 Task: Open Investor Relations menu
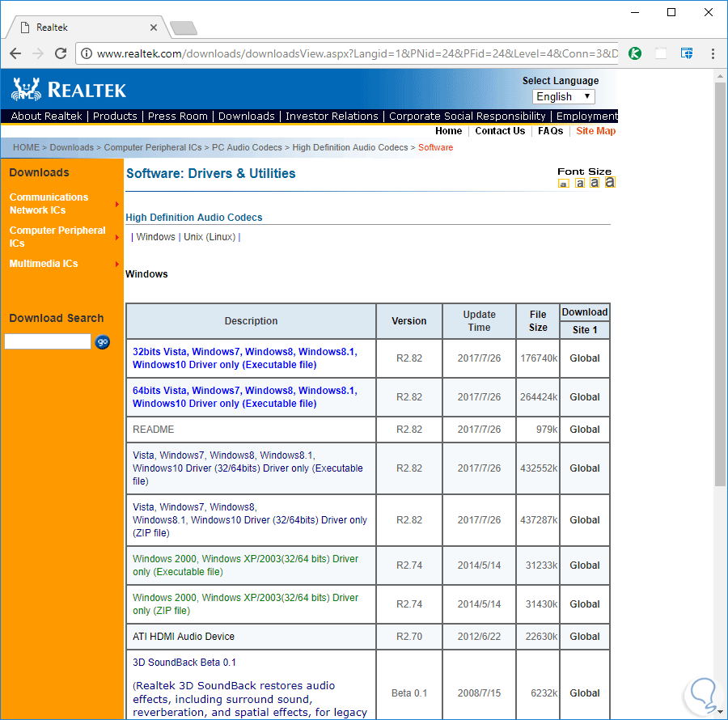pyautogui.click(x=332, y=116)
